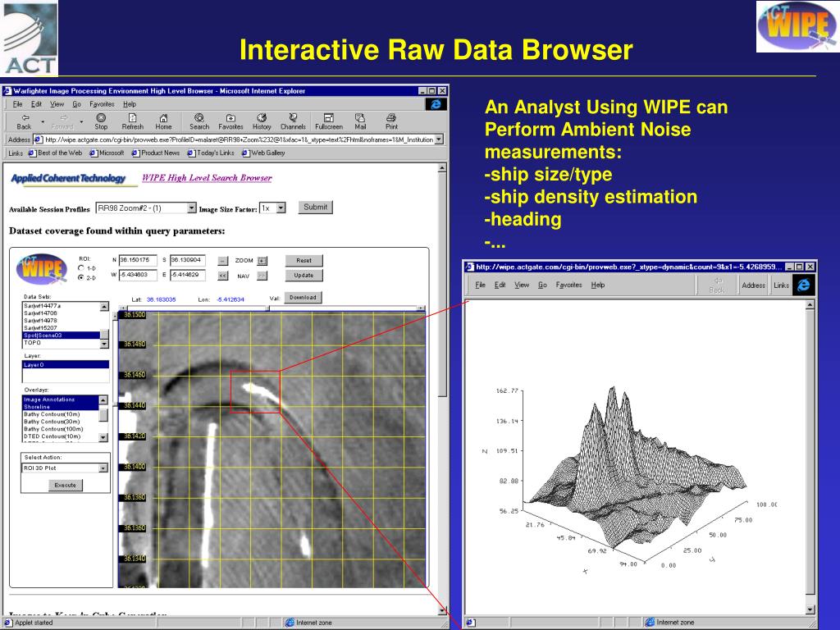Select Layer 0 in the Layer list
Screen dimensions: 840x630
coord(66,365)
